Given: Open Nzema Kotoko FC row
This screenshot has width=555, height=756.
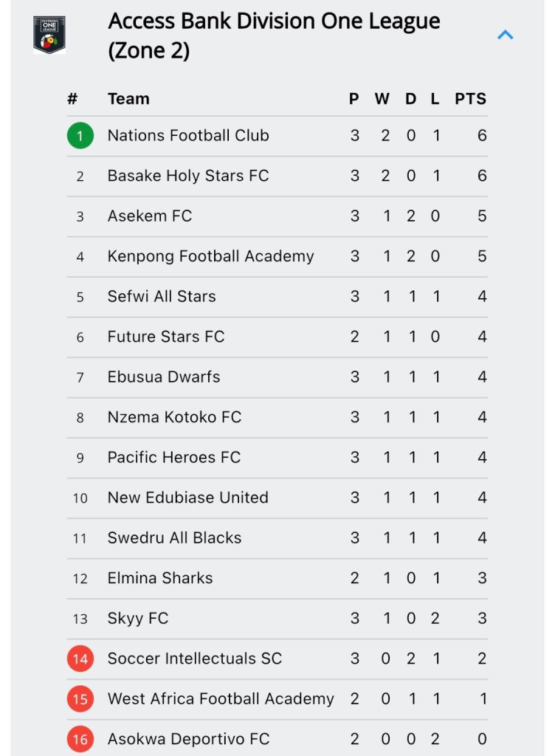Looking at the screenshot, I should [277, 418].
